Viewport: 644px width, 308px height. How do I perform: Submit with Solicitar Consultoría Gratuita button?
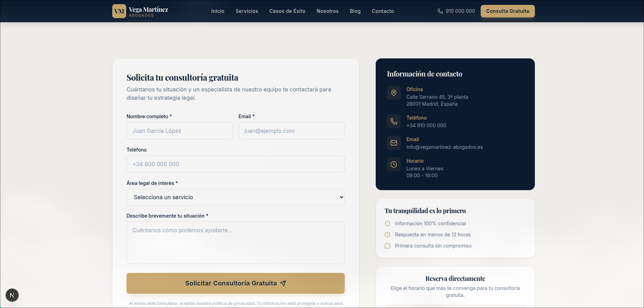[x=236, y=283]
